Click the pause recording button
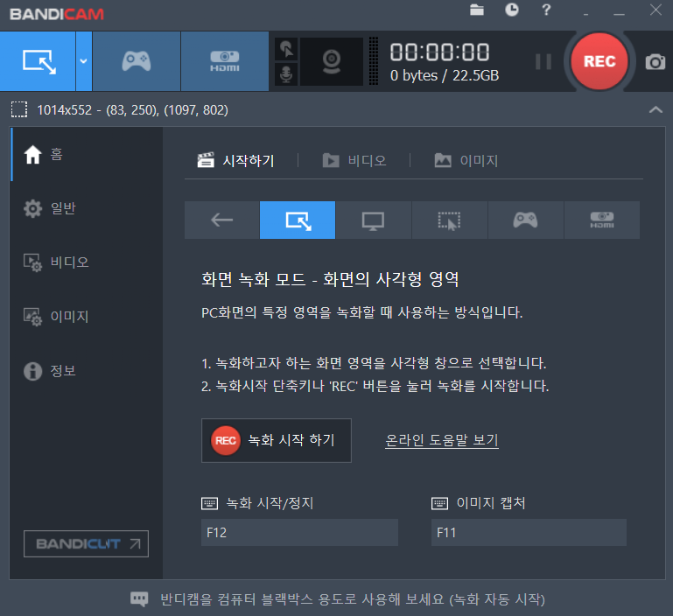 pos(543,61)
